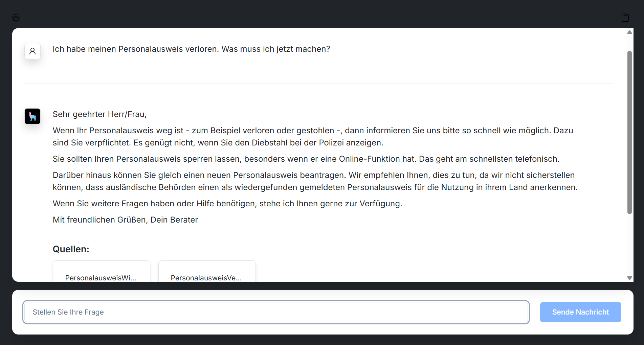Click the paragraph starting 'Darüber hinaus'

315,181
